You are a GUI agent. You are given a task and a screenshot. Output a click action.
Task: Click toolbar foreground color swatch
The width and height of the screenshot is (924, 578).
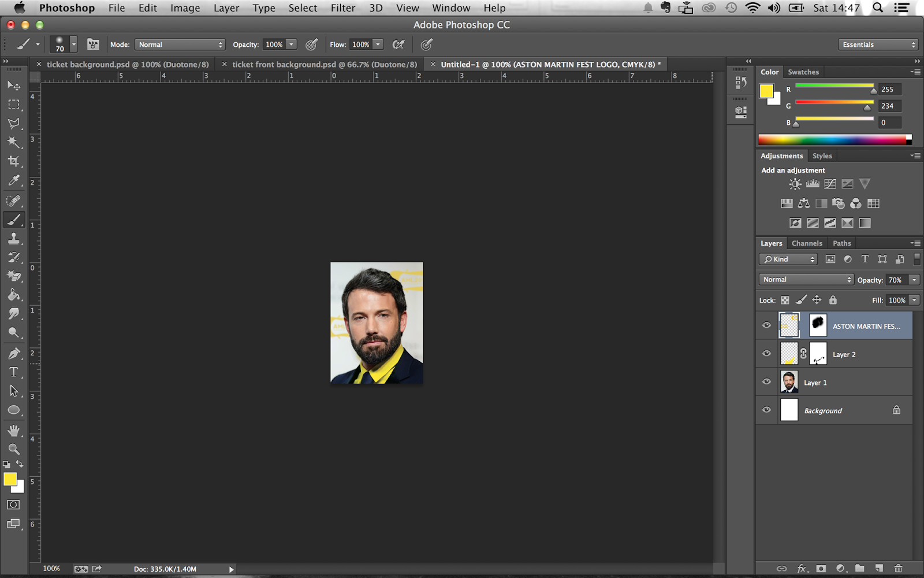click(10, 479)
